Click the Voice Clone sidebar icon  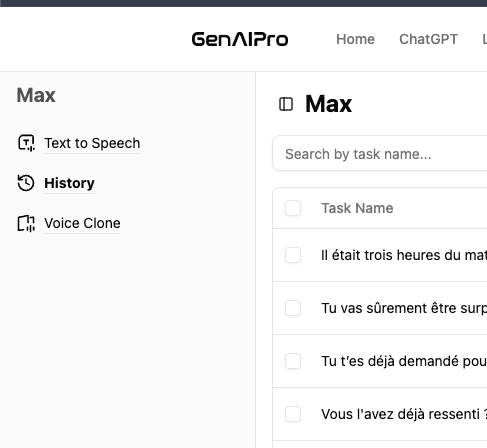(x=26, y=223)
